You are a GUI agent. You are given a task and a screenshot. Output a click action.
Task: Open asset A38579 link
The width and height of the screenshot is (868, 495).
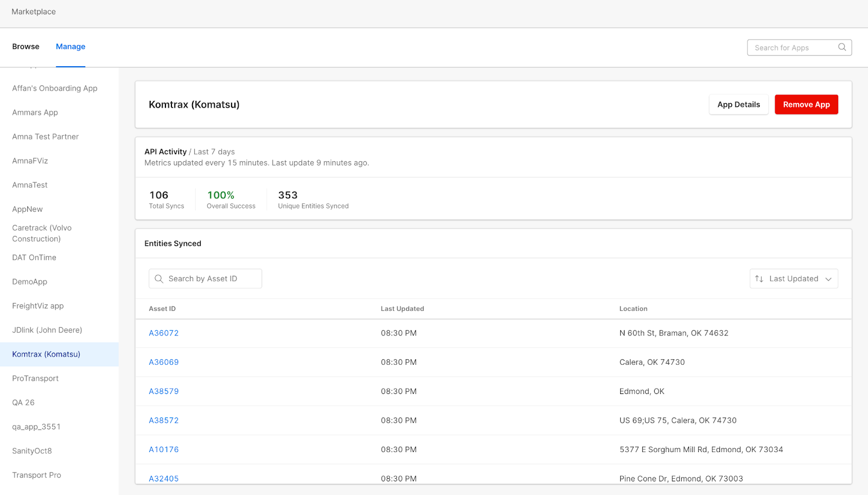[164, 391]
